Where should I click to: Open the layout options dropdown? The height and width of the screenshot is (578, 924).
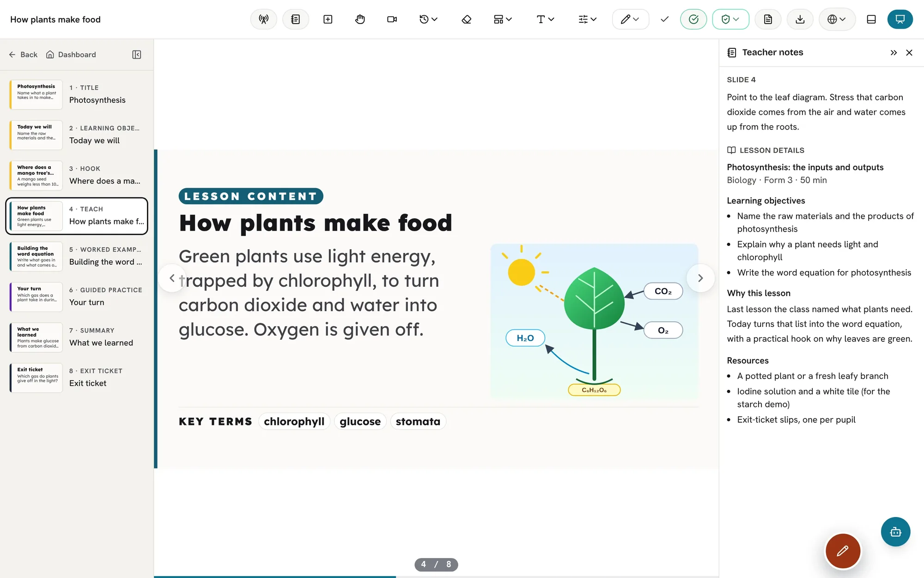click(x=503, y=19)
